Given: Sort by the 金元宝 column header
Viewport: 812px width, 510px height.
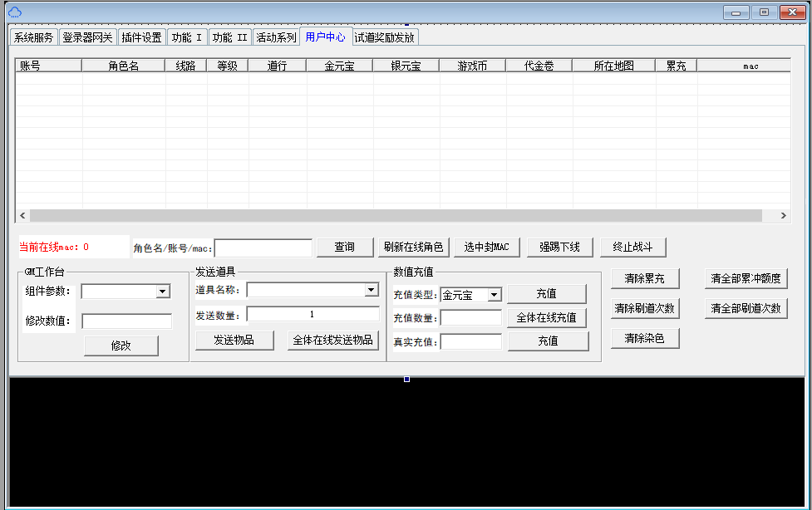Looking at the screenshot, I should coord(339,66).
